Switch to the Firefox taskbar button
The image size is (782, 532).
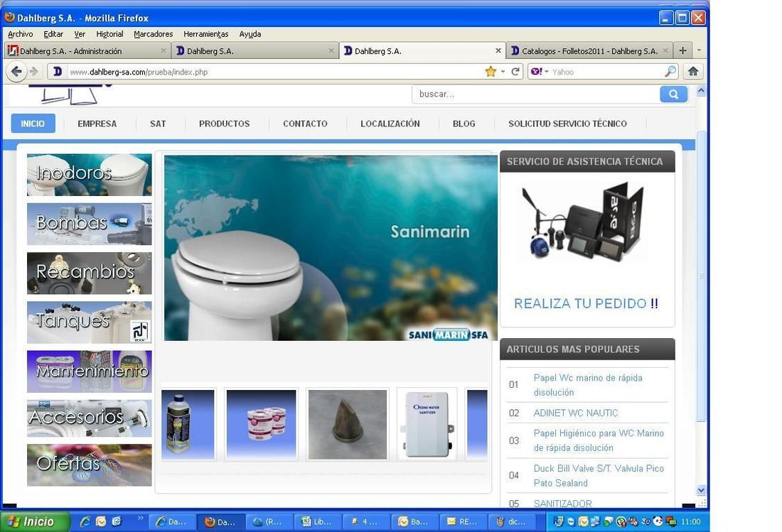(220, 521)
